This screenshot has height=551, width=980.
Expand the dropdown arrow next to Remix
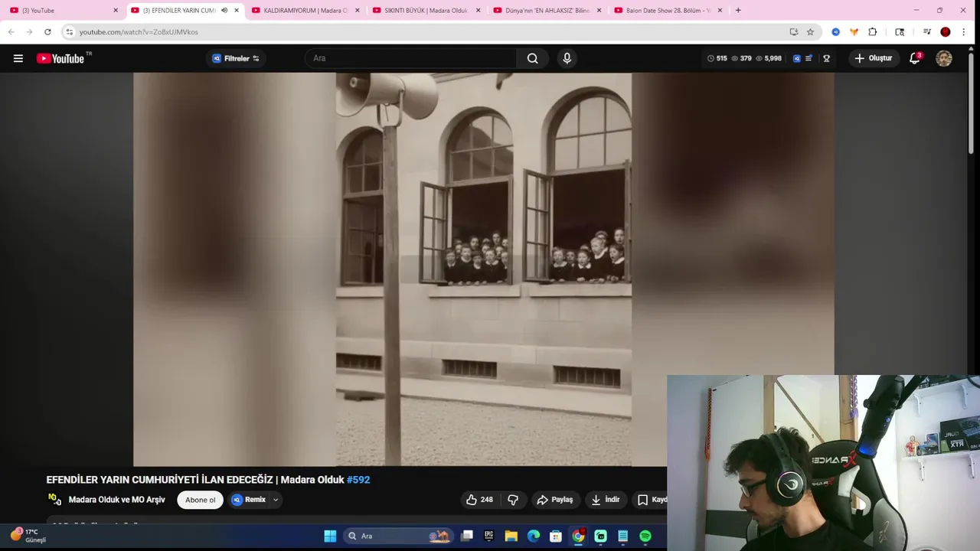276,500
